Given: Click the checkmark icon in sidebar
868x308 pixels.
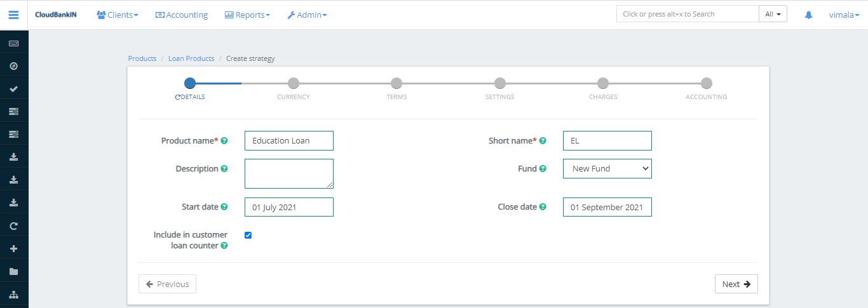Looking at the screenshot, I should click(13, 89).
